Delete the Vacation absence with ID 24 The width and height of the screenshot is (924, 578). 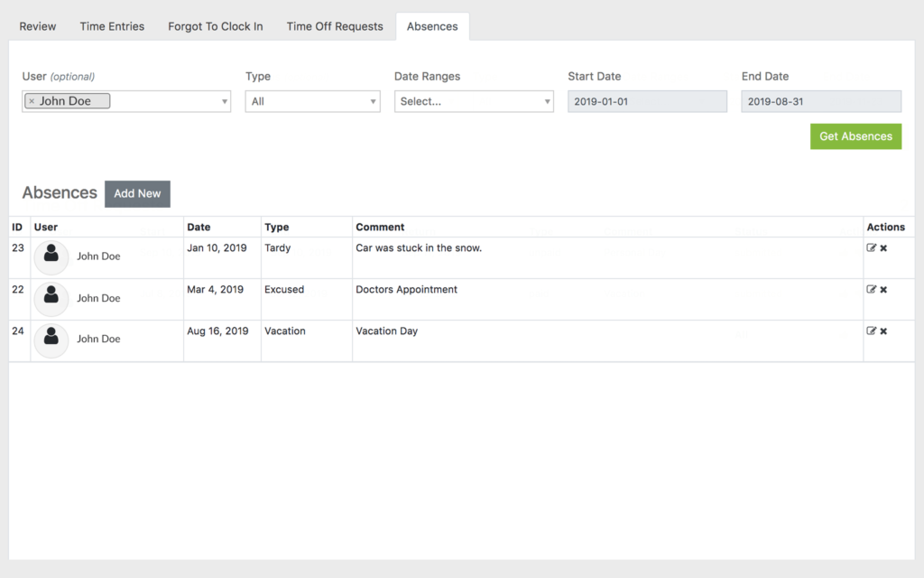pyautogui.click(x=883, y=331)
